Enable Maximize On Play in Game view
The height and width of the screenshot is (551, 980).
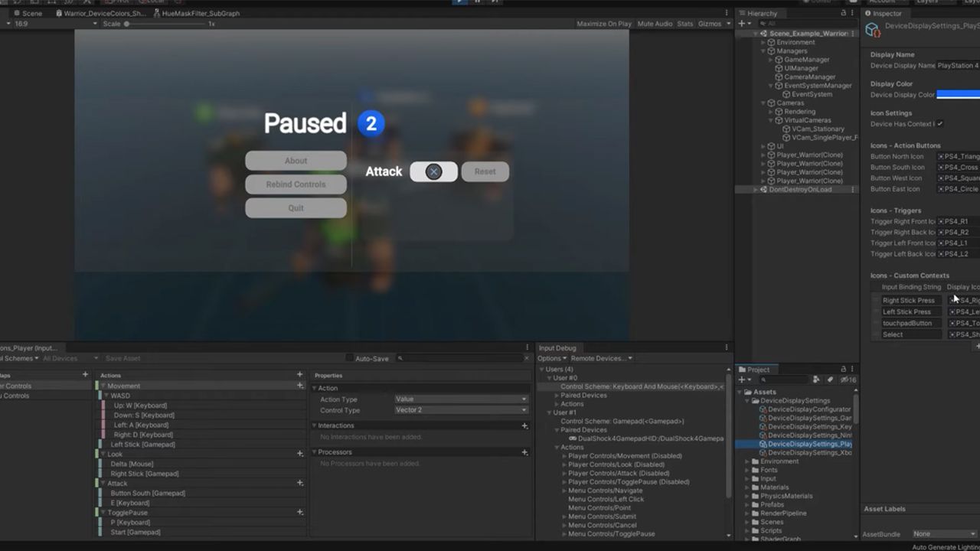click(x=606, y=24)
